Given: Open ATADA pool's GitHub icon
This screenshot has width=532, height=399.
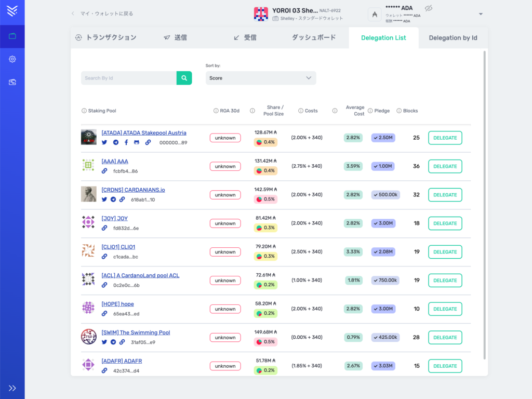Looking at the screenshot, I should click(x=137, y=142).
